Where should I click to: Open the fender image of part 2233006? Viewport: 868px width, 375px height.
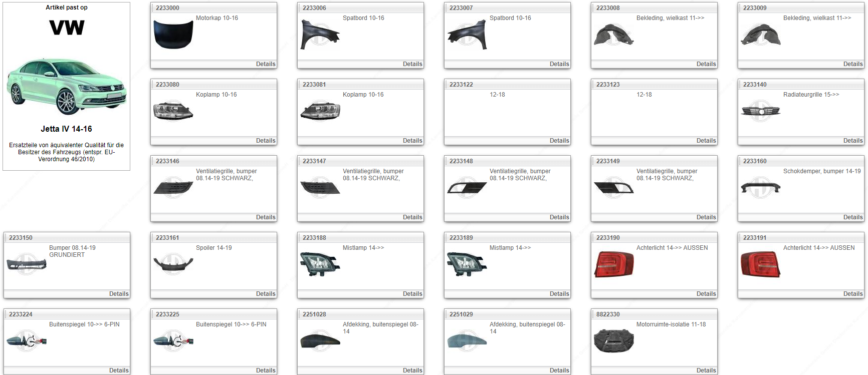pyautogui.click(x=320, y=35)
